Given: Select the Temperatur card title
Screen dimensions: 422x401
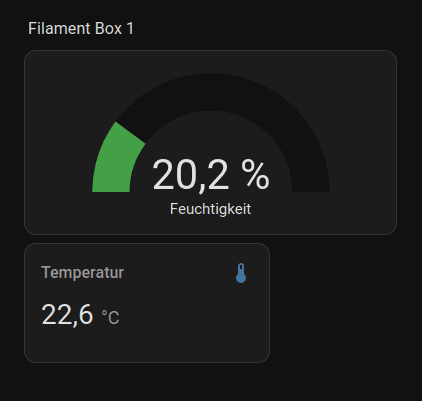Looking at the screenshot, I should (x=83, y=273).
